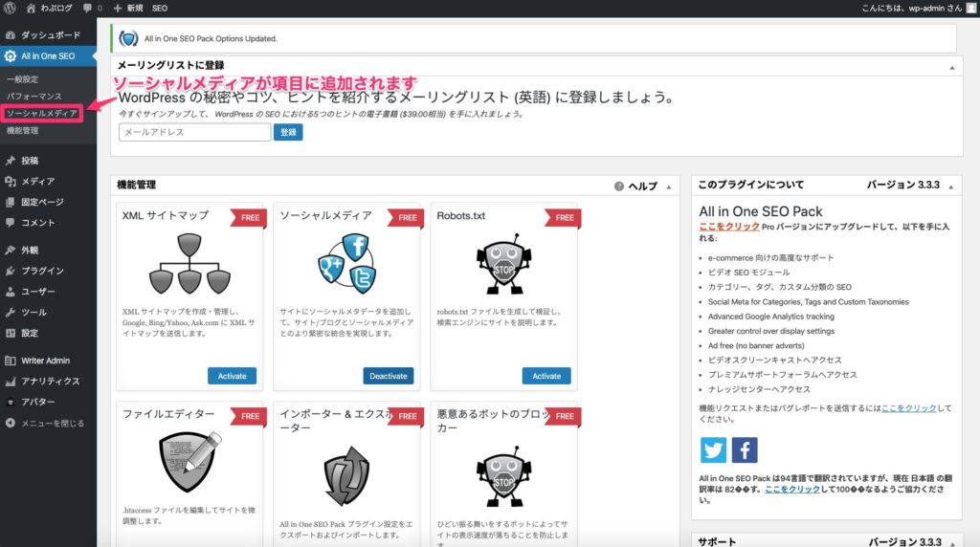980x547 pixels.
Task: Click the 投稿 pin icon
Action: [10, 161]
